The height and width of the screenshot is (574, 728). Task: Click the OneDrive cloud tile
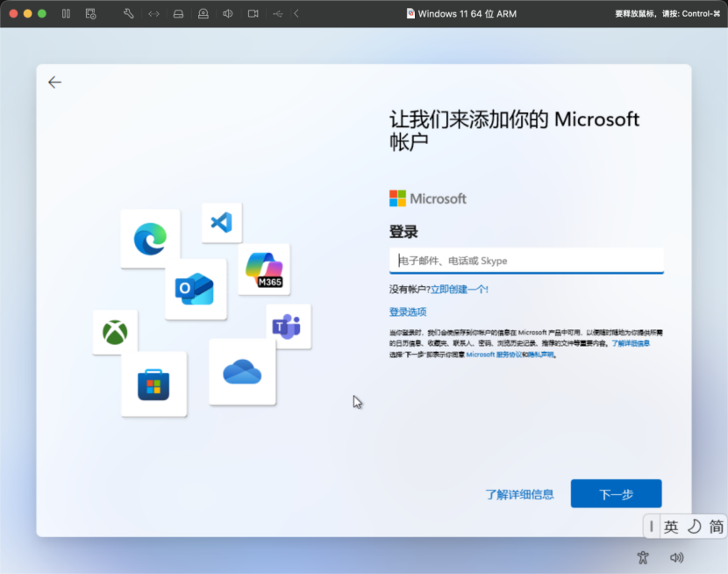[242, 371]
